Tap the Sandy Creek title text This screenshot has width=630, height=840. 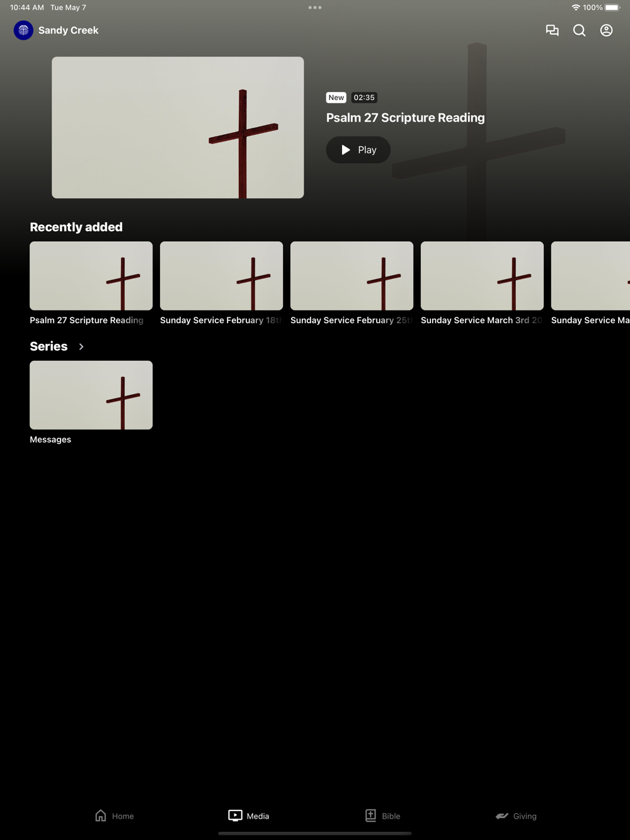click(x=69, y=30)
